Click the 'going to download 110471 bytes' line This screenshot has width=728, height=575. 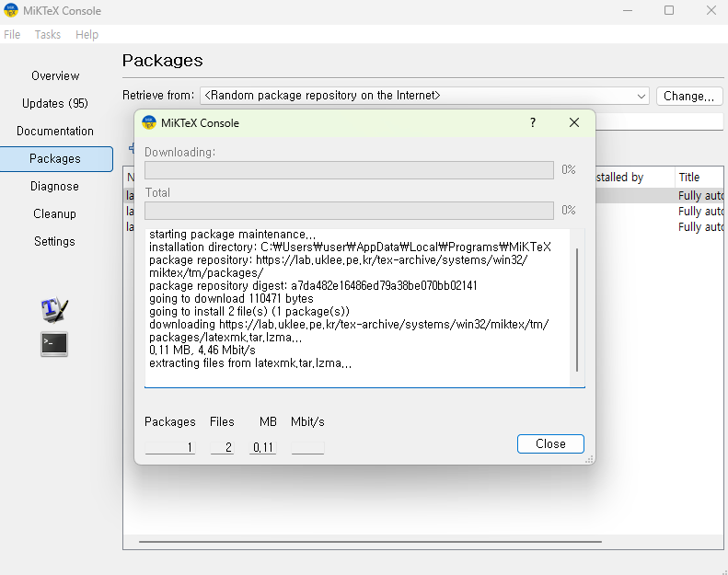(231, 298)
